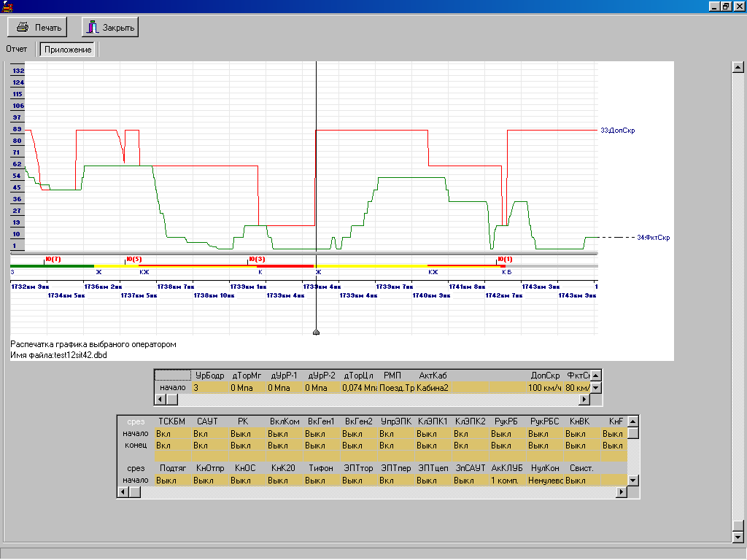
Task: Select the Тифон column header
Action: [321, 468]
